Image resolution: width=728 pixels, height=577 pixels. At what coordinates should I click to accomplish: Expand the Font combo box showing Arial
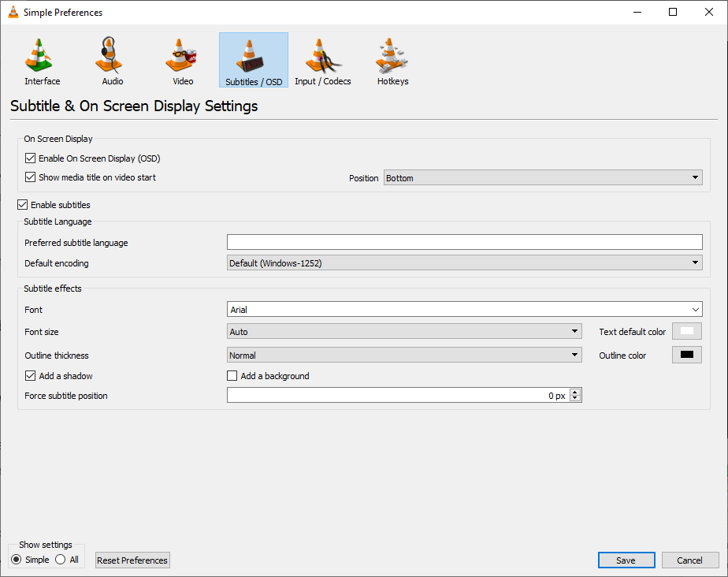(464, 309)
